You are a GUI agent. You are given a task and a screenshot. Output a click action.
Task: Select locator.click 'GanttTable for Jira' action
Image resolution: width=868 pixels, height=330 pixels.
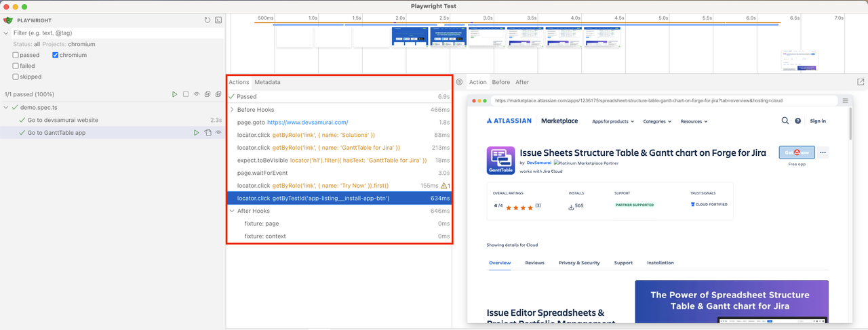pos(339,148)
